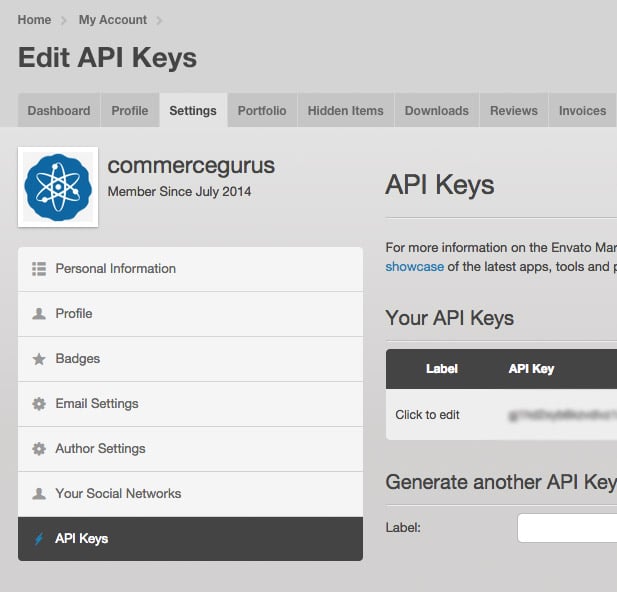Open the commercegurus atom avatar image
The height and width of the screenshot is (592, 617).
pyautogui.click(x=58, y=187)
